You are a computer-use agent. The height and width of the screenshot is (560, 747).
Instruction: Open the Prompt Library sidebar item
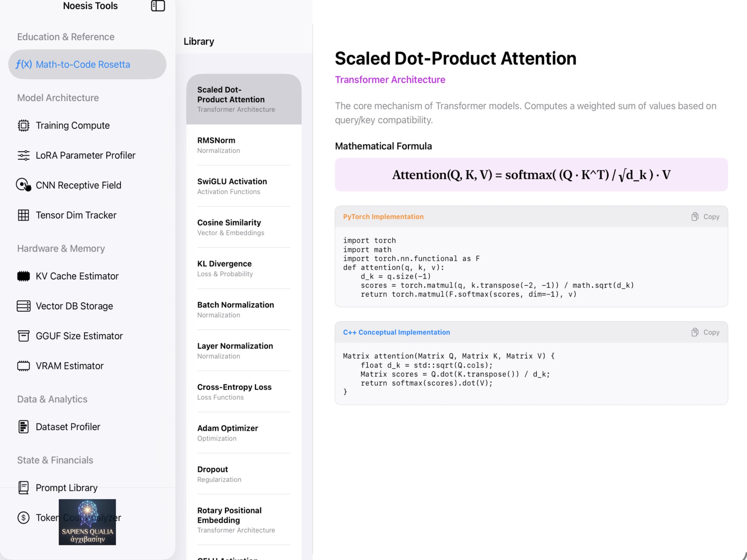pos(67,488)
